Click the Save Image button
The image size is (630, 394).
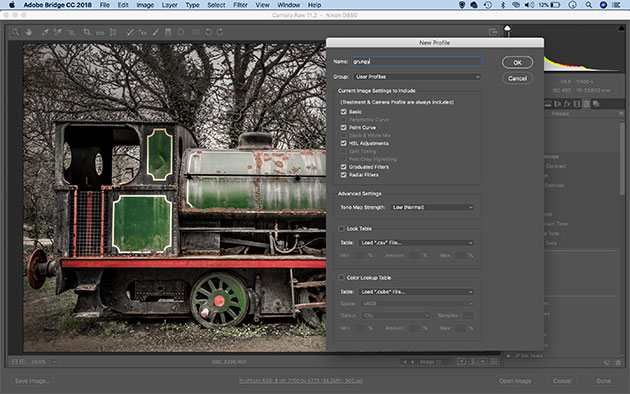pyautogui.click(x=33, y=381)
